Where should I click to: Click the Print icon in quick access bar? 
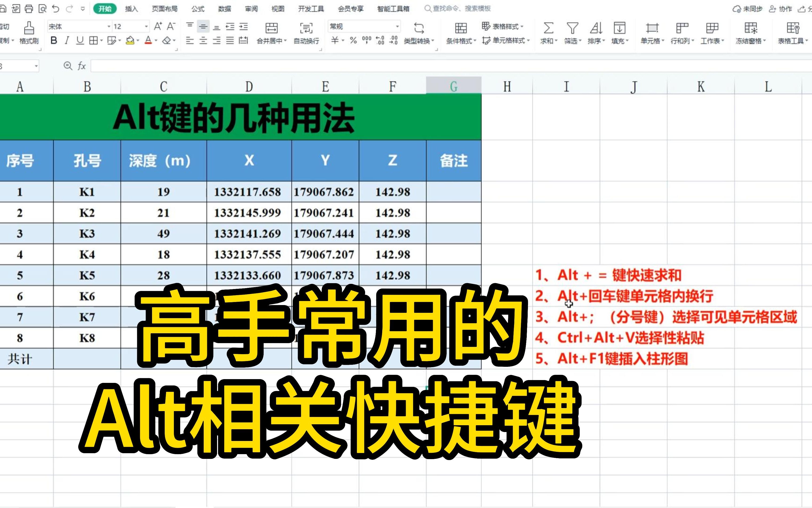pos(29,9)
